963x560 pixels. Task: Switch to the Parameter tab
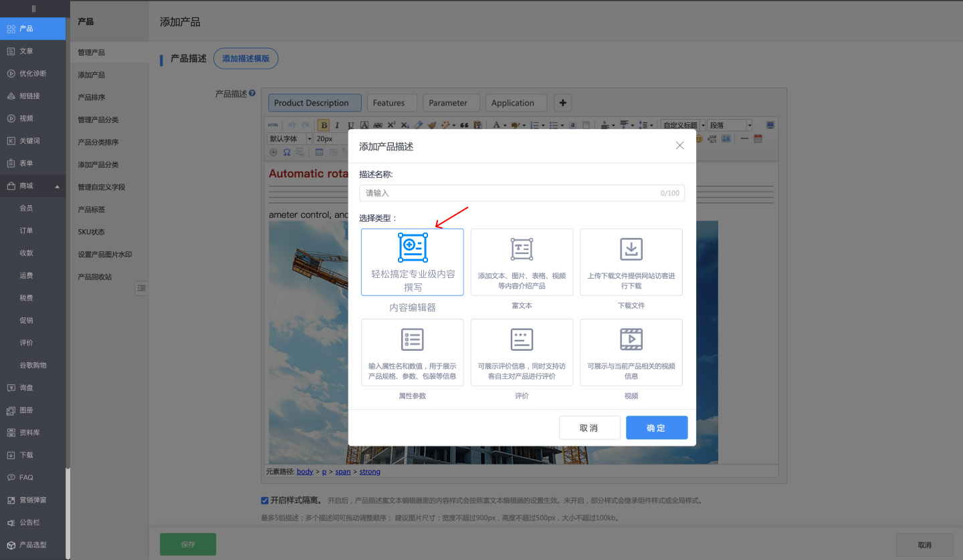click(451, 103)
